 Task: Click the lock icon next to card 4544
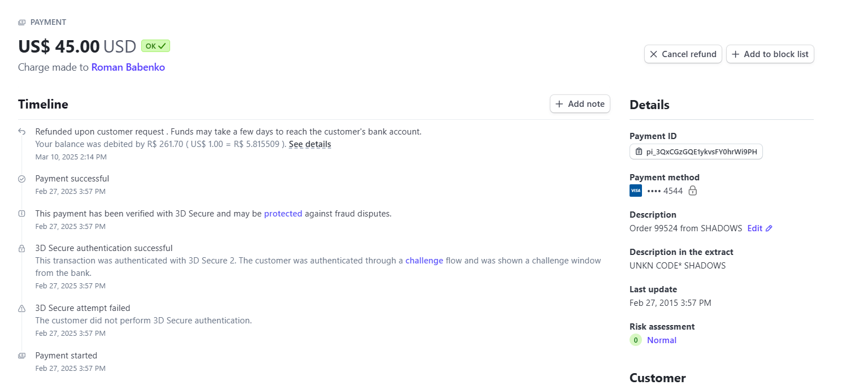pyautogui.click(x=692, y=191)
